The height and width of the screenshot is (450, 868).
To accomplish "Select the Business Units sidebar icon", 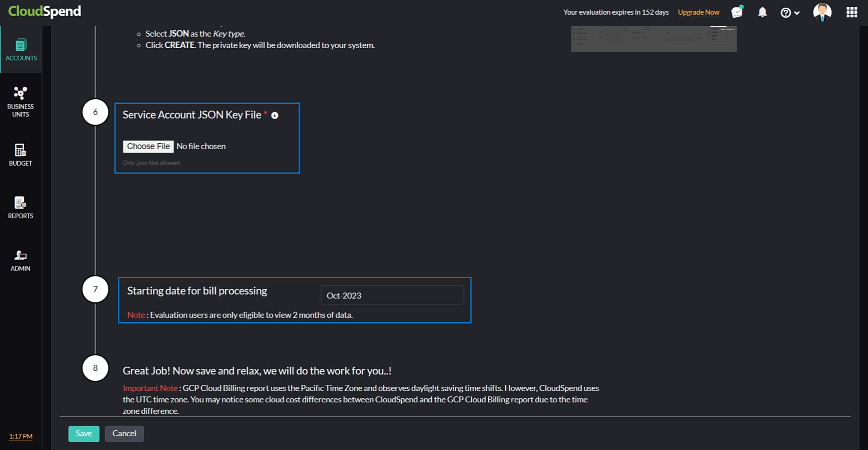I will 20,101.
